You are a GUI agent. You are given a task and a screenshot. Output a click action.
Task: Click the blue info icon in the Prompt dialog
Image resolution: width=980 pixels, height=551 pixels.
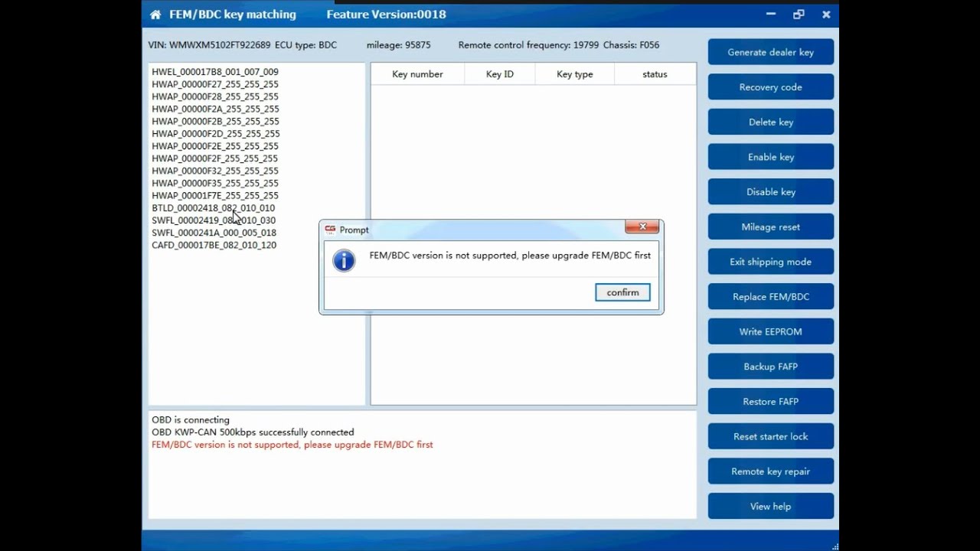[x=344, y=260]
